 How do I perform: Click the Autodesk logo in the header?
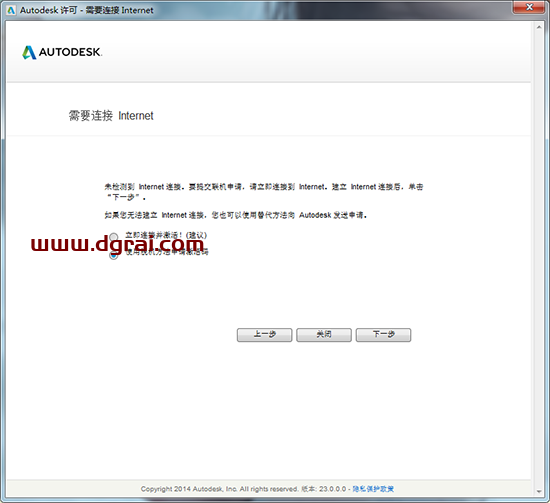(62, 52)
